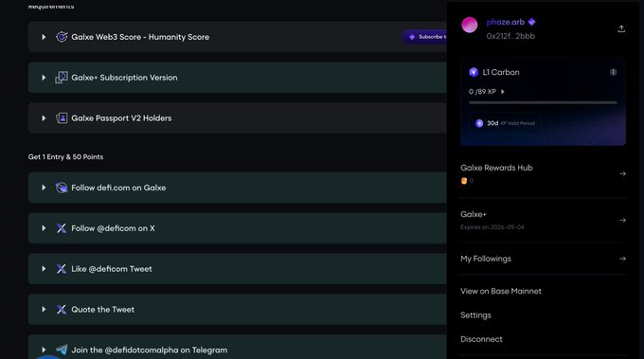Open Galxe+ details via its arrow
Image resolution: width=644 pixels, height=359 pixels.
(622, 220)
